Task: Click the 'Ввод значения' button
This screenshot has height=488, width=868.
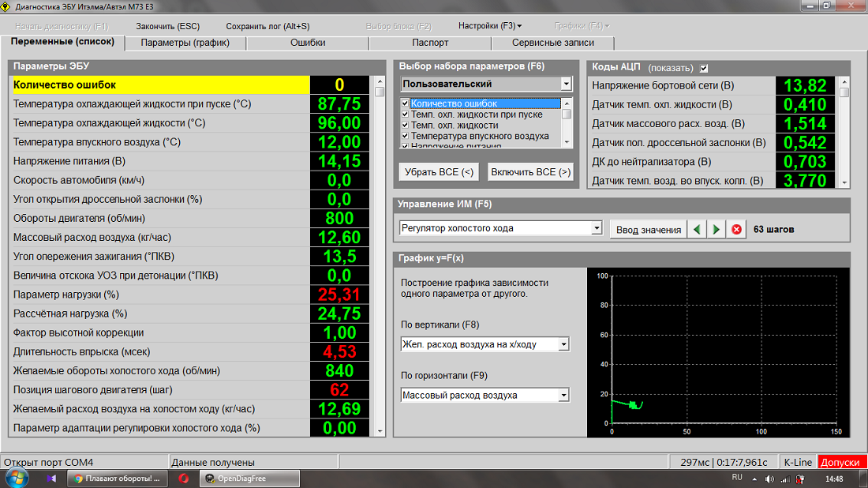Action: [648, 230]
